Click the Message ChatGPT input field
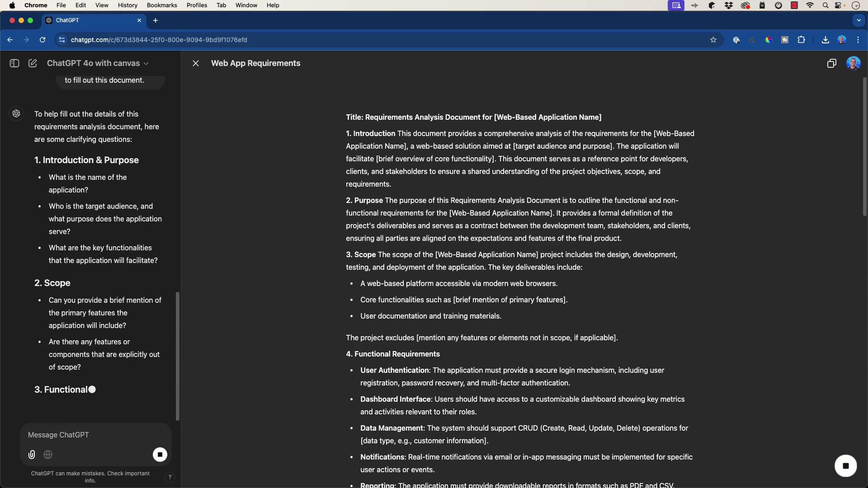868x488 pixels. click(x=86, y=435)
